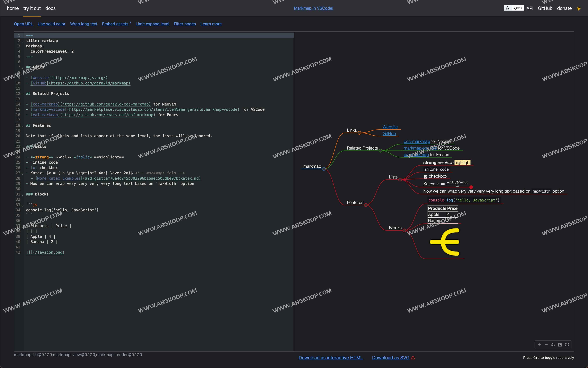
Task: Click the Wrap long text link
Action: [x=84, y=24]
